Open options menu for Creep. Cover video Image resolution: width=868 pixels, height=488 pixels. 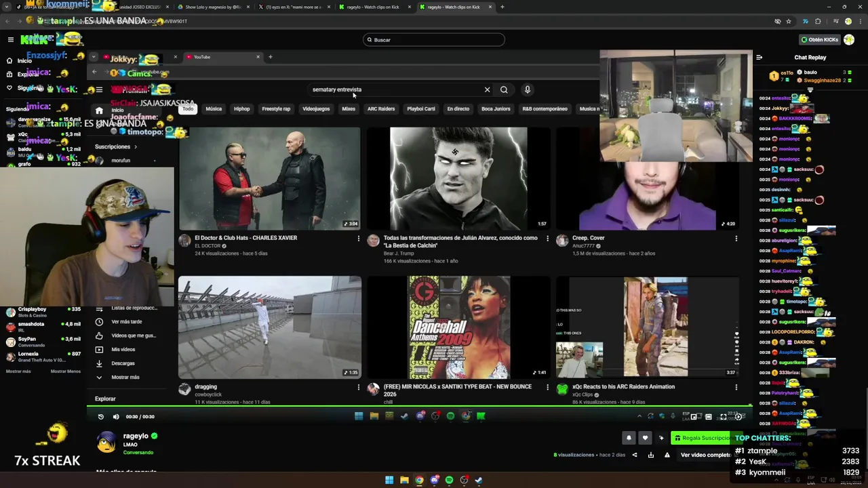736,238
